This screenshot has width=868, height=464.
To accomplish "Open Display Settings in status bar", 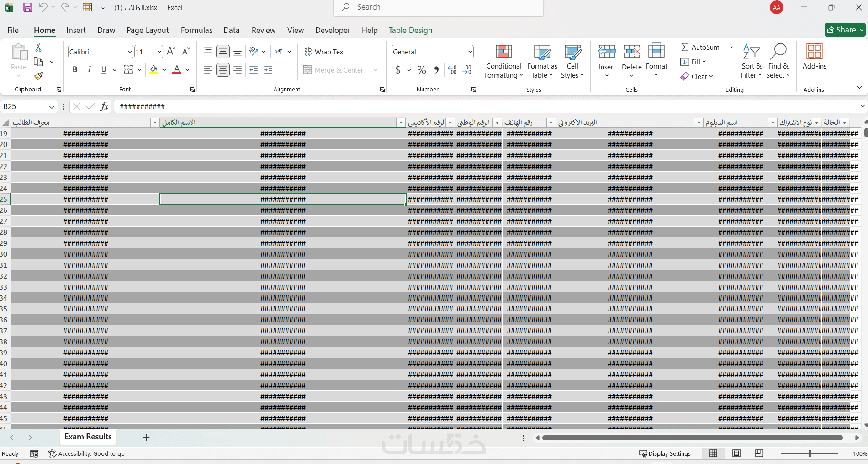I will 665,453.
